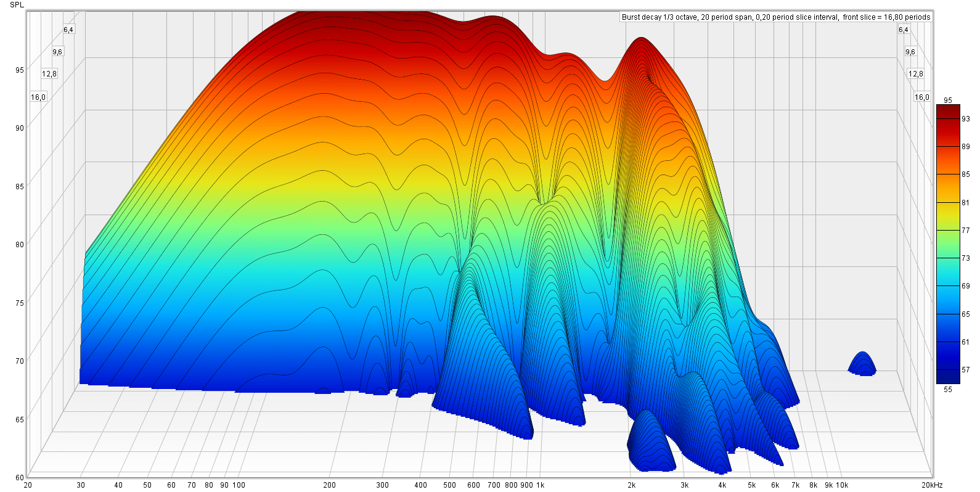Viewport: 980px width, 492px height.
Task: Click the 10k frequency axis label
Action: [842, 485]
